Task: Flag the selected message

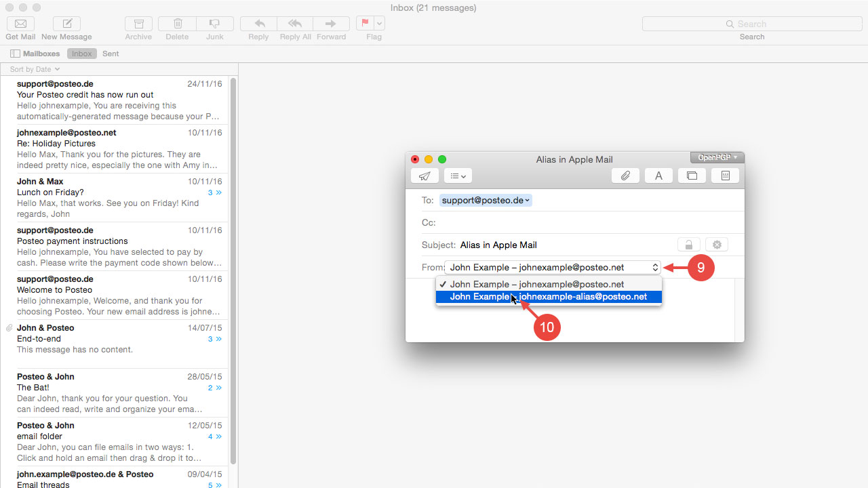Action: pos(367,23)
